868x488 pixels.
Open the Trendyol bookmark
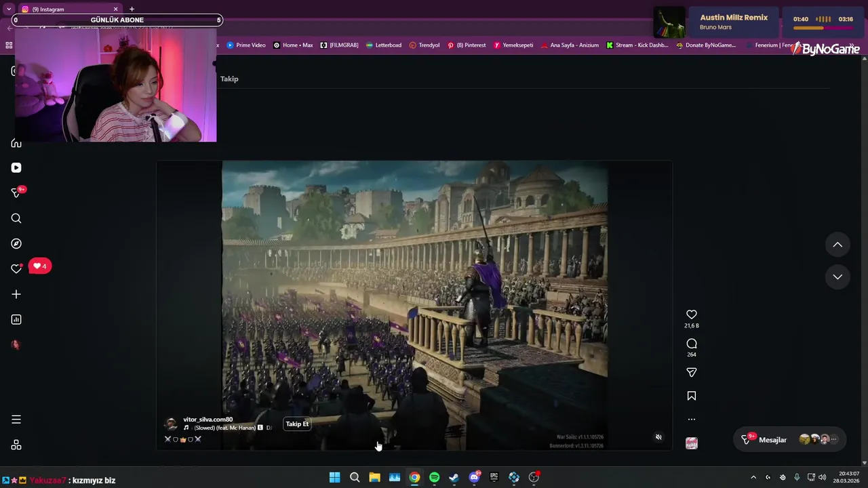(x=425, y=45)
